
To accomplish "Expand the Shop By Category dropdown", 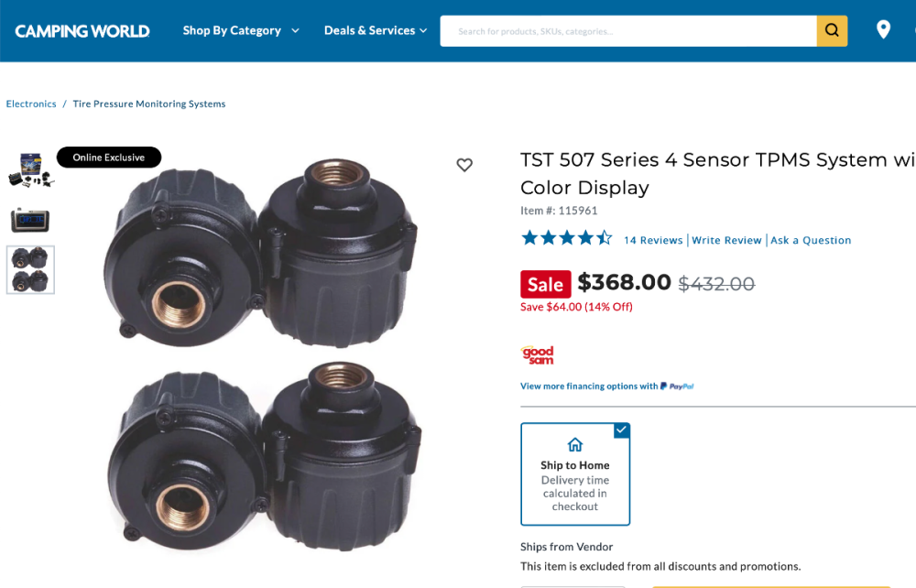I will coord(232,30).
